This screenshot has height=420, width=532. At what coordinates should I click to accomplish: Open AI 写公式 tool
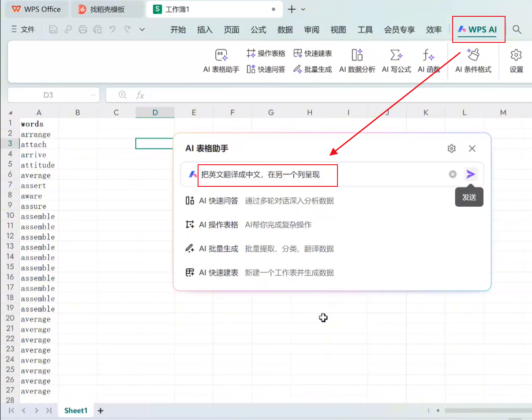tap(396, 61)
